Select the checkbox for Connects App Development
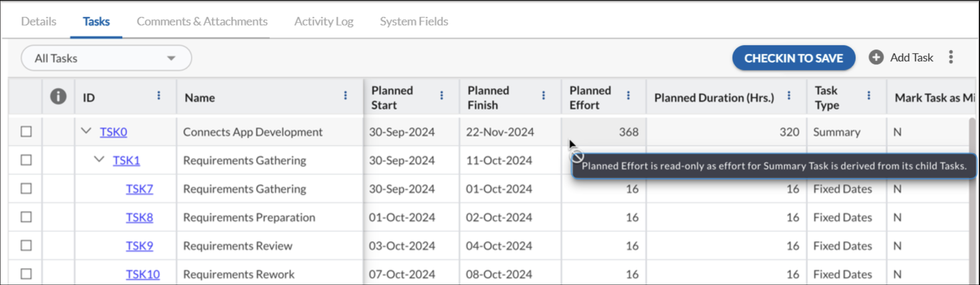 [x=25, y=132]
